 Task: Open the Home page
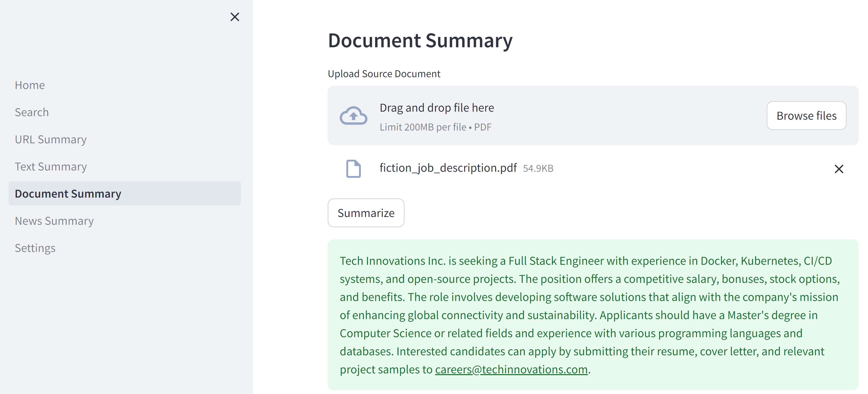[30, 85]
